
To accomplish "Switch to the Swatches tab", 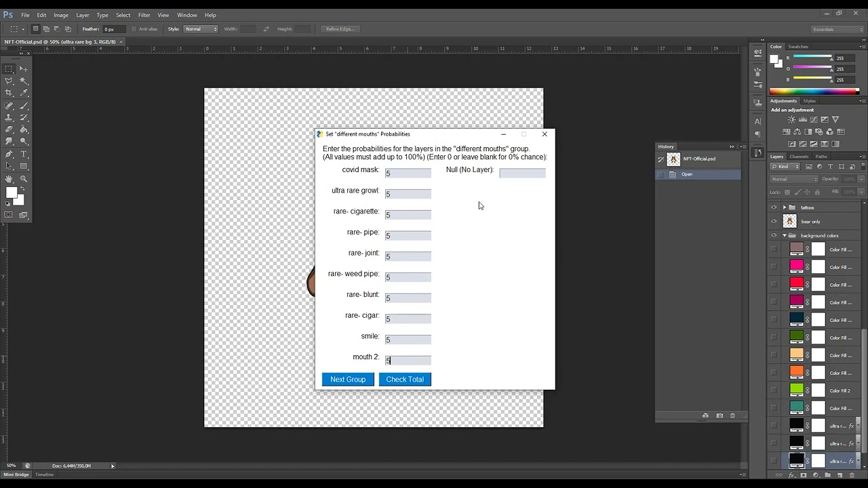I will pyautogui.click(x=798, y=47).
